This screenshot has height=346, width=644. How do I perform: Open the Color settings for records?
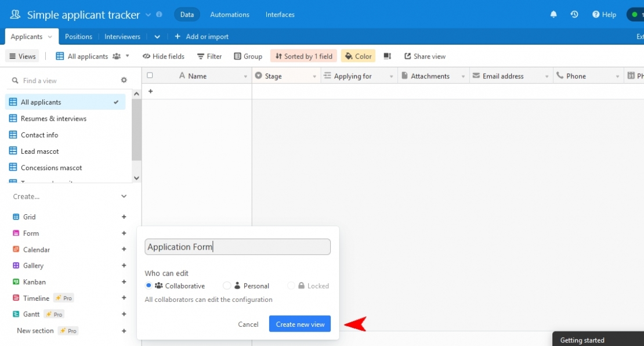click(x=358, y=56)
